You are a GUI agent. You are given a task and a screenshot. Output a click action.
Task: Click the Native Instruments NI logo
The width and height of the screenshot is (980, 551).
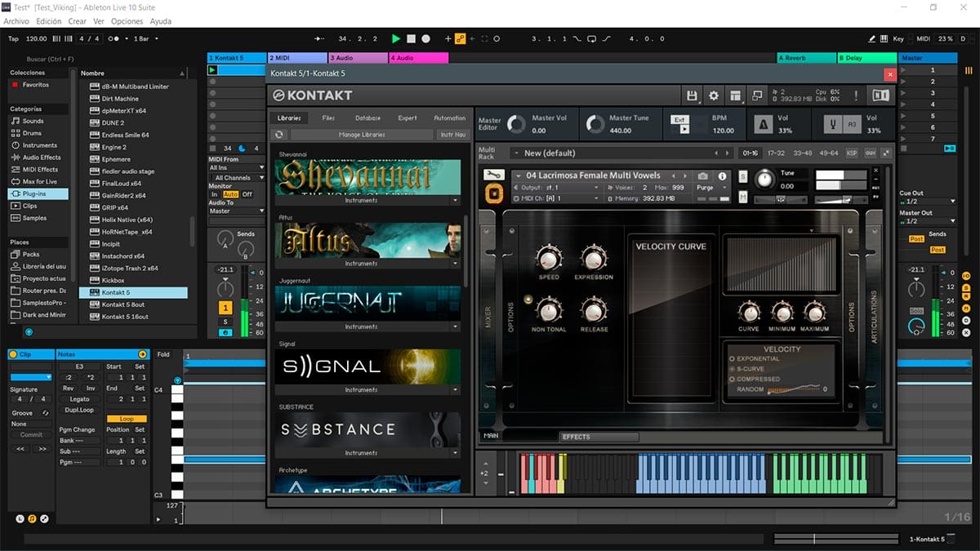tap(880, 96)
